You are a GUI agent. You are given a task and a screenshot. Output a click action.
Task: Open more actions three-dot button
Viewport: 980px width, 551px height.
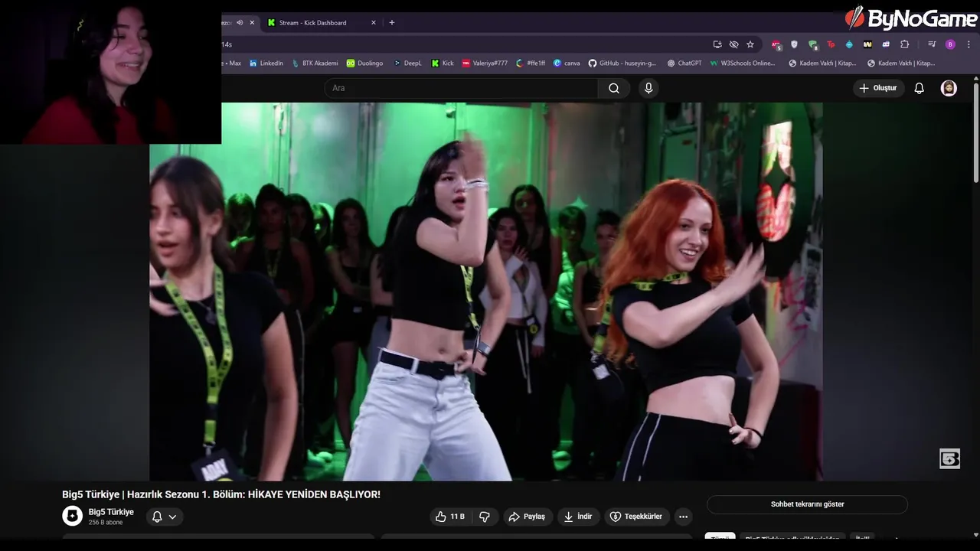(683, 517)
